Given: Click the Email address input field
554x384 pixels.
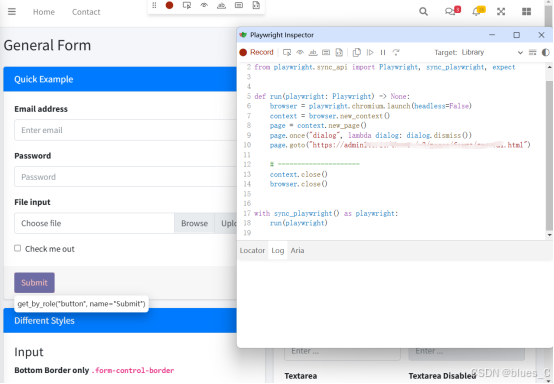Looking at the screenshot, I should click(x=125, y=130).
